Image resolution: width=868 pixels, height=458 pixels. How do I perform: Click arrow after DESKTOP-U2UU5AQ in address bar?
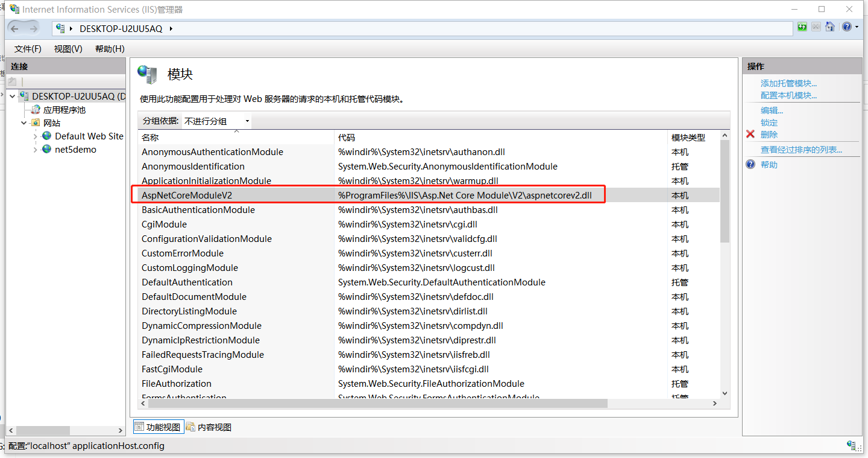pos(171,28)
